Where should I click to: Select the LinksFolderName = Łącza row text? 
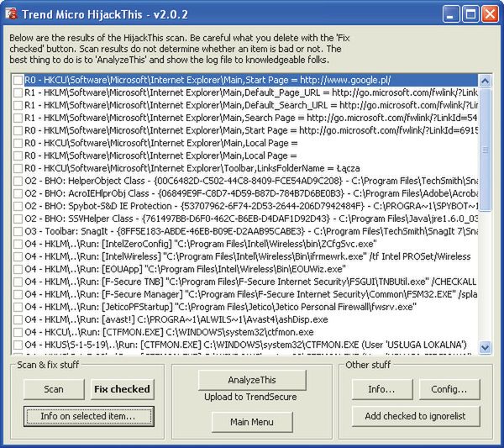(192, 168)
